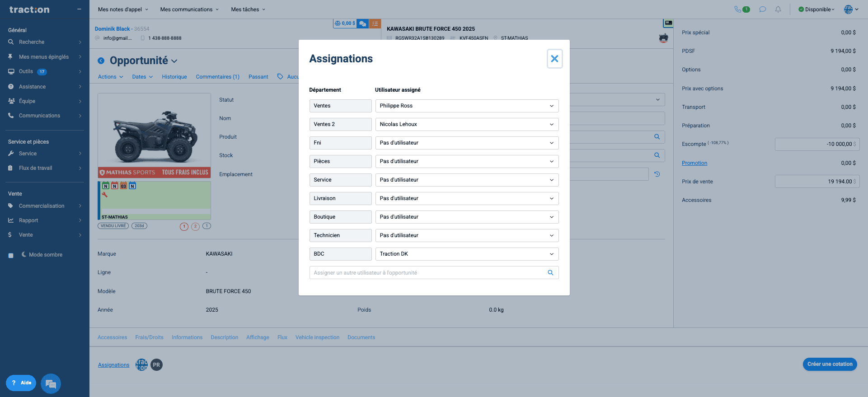Switch to the Commentaires (1) tab

click(218, 77)
